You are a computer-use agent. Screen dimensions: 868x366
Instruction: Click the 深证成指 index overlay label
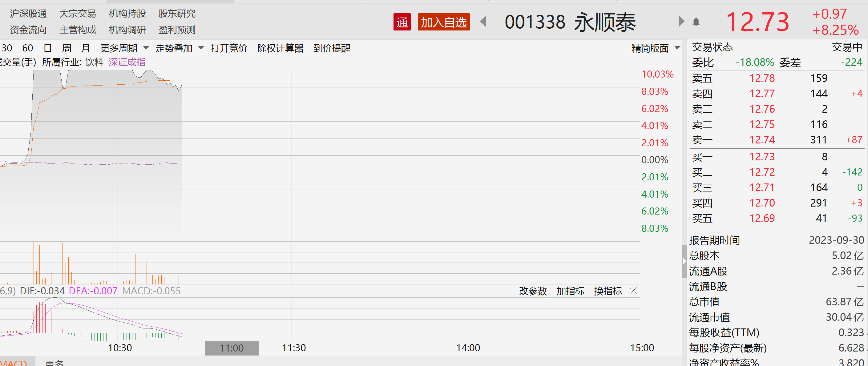(x=127, y=62)
